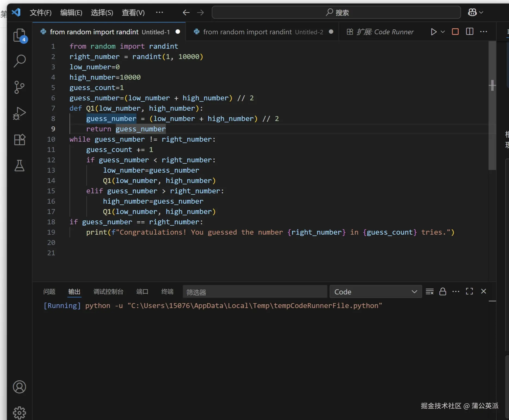Stop the running code with square icon
This screenshot has width=509, height=420.
pyautogui.click(x=455, y=32)
